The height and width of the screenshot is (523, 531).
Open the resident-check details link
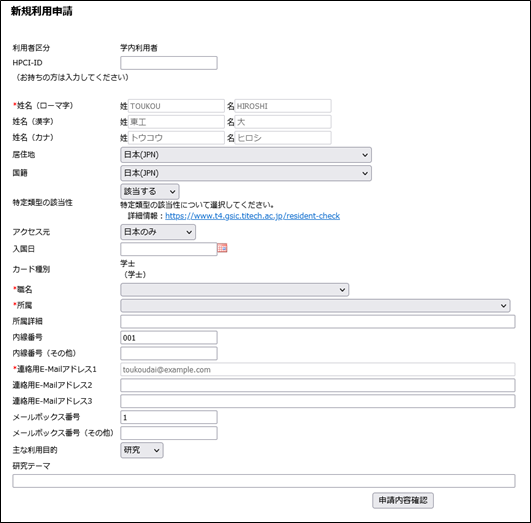point(252,216)
